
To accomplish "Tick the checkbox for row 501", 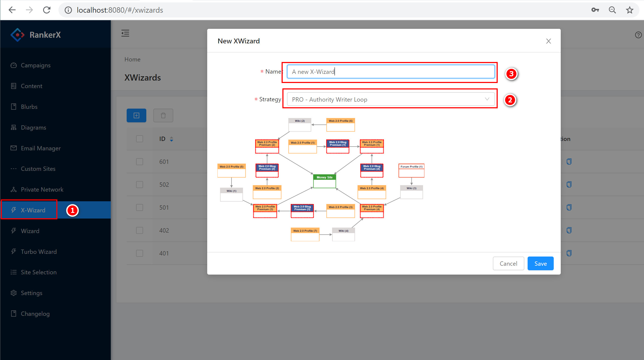I will click(140, 207).
